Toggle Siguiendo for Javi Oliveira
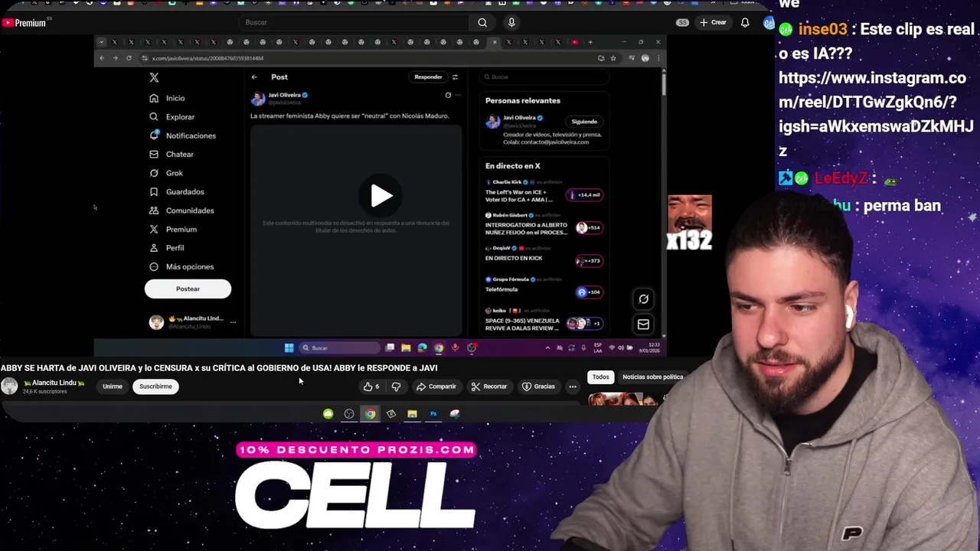 click(584, 122)
